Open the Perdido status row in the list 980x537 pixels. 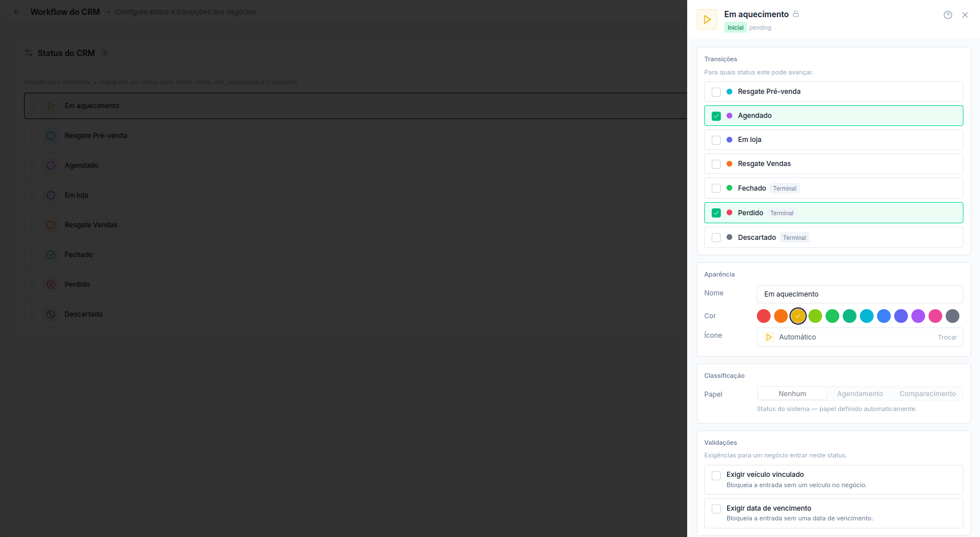pos(355,285)
